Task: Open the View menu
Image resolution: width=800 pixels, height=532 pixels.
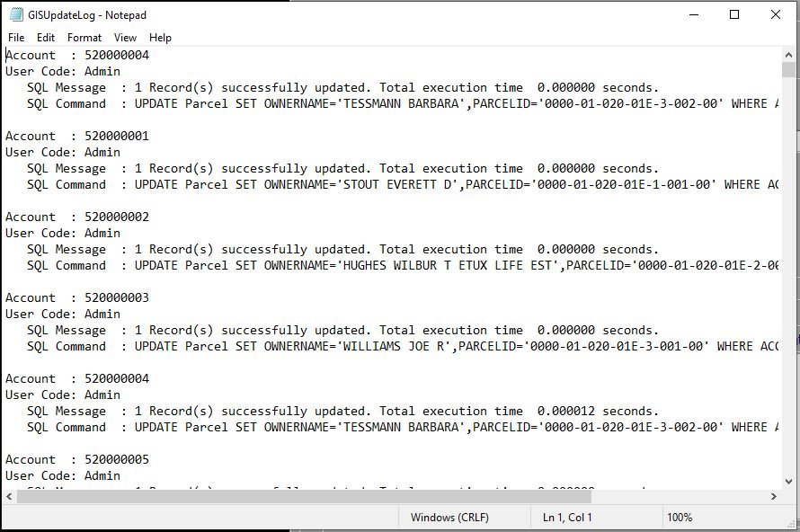Action: pyautogui.click(x=126, y=38)
